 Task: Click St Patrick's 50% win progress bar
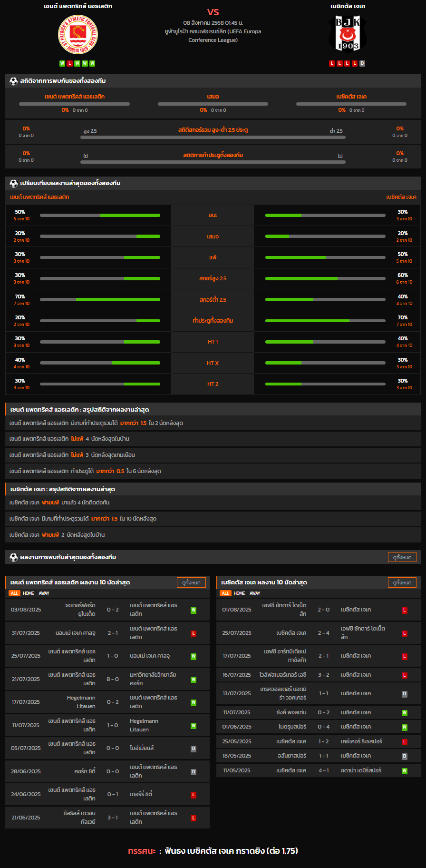pos(100,215)
